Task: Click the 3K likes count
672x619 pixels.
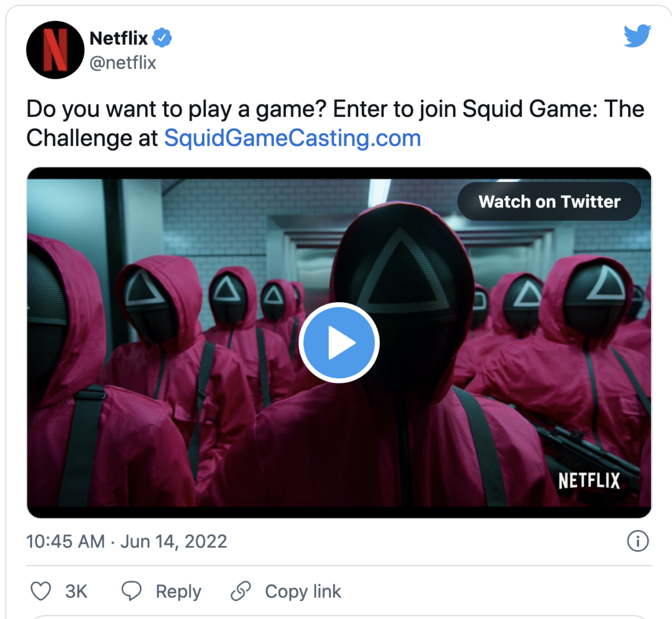Action: coord(76,592)
